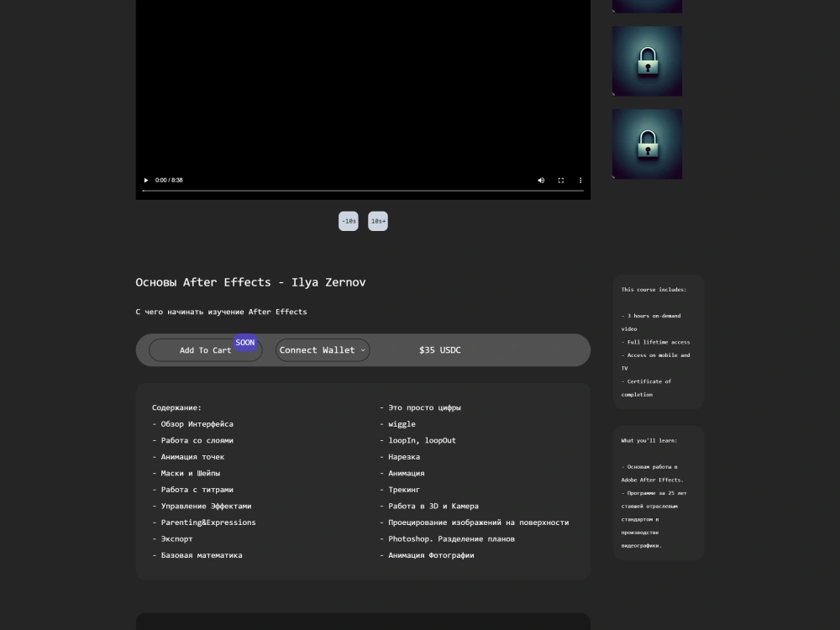Viewport: 840px width, 630px height.
Task: Click the 0:00 / 8:38 time display
Action: pyautogui.click(x=169, y=181)
